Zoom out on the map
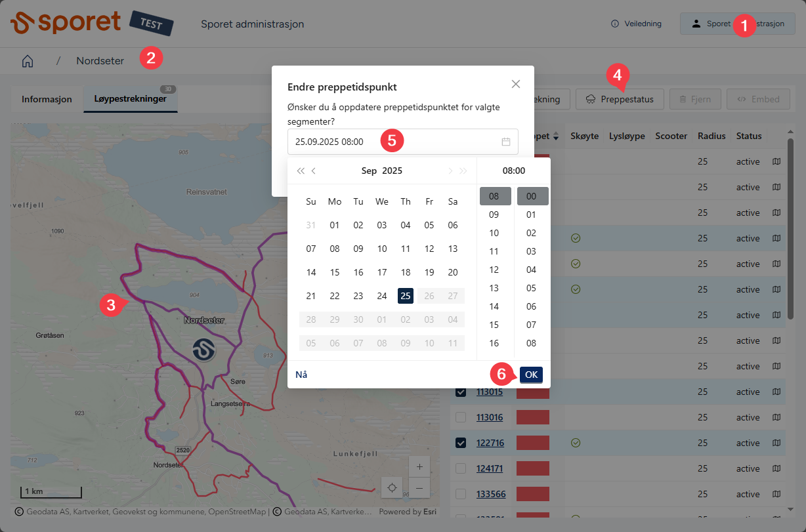Viewport: 806px width, 532px height. click(x=419, y=488)
